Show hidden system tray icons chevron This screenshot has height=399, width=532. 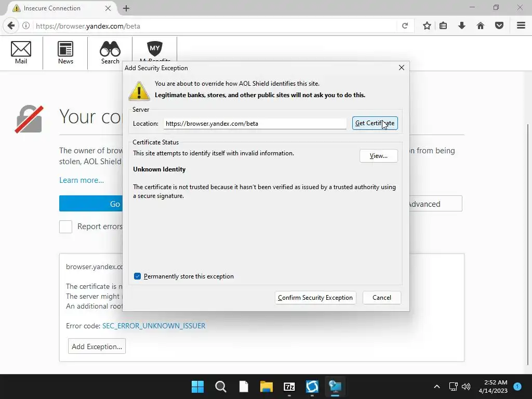(x=437, y=387)
